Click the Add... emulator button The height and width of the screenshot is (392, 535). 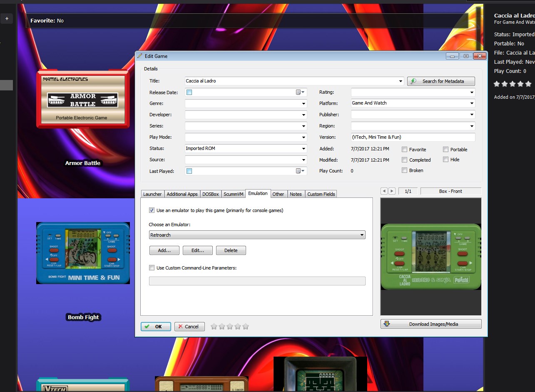click(164, 250)
